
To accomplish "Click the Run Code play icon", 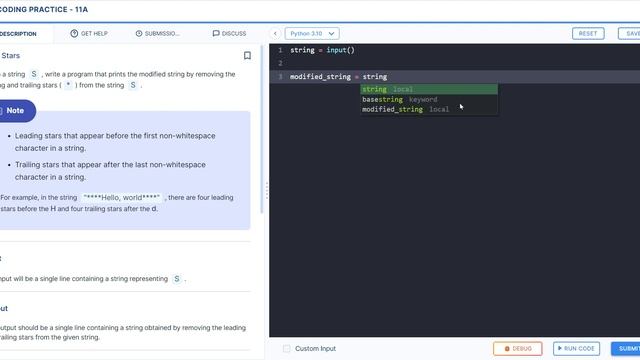I will pyautogui.click(x=560, y=348).
